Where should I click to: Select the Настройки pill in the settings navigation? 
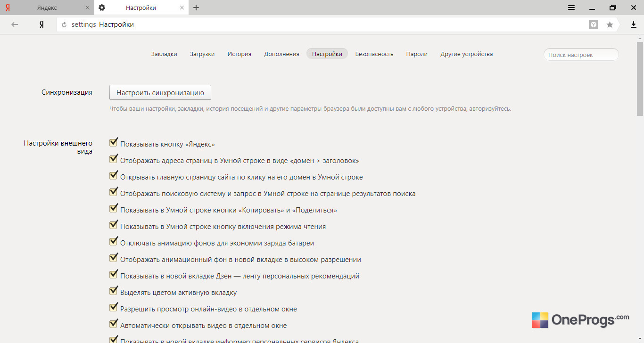[x=327, y=54]
